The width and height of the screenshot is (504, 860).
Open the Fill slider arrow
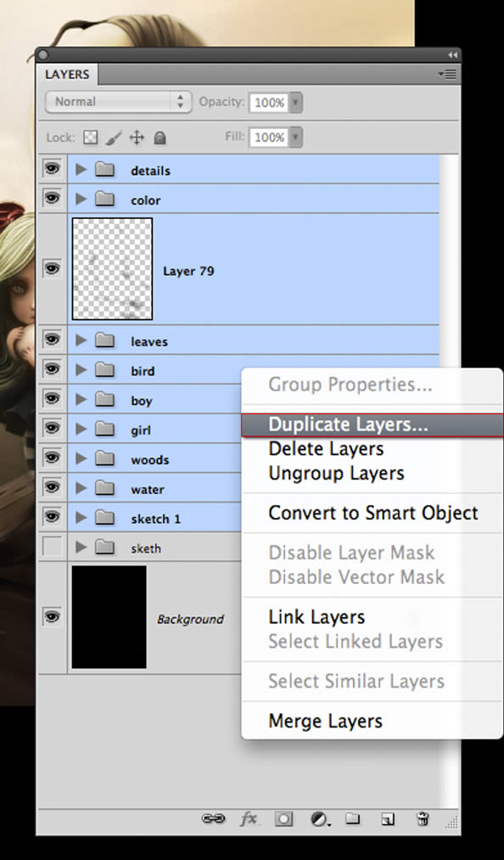pyautogui.click(x=295, y=138)
